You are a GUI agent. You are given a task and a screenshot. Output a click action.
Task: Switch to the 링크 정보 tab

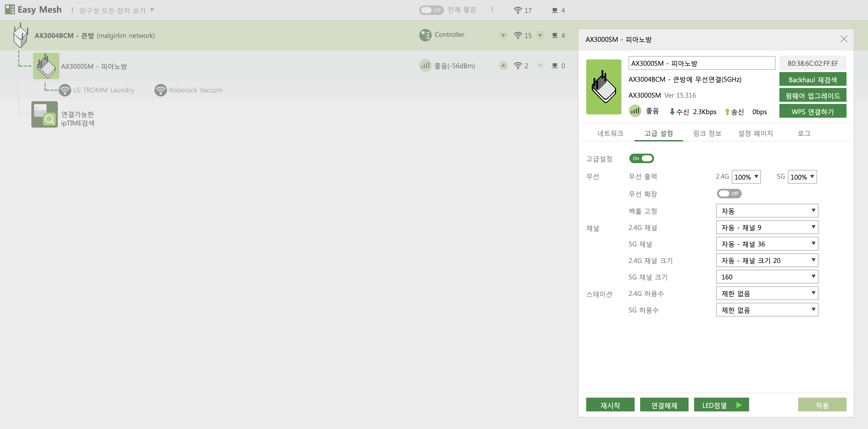707,133
